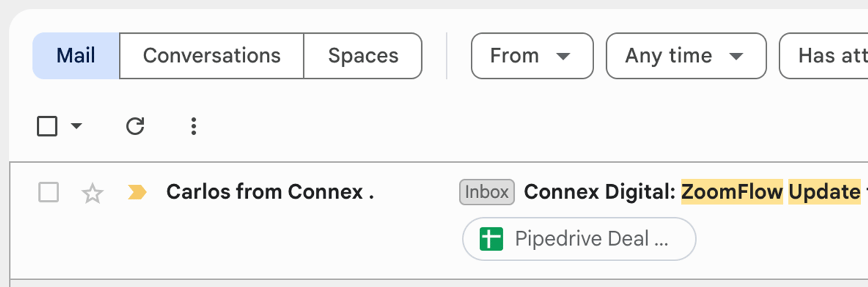Click the highlighted ZoomFlow search term
The height and width of the screenshot is (287, 868).
(732, 192)
